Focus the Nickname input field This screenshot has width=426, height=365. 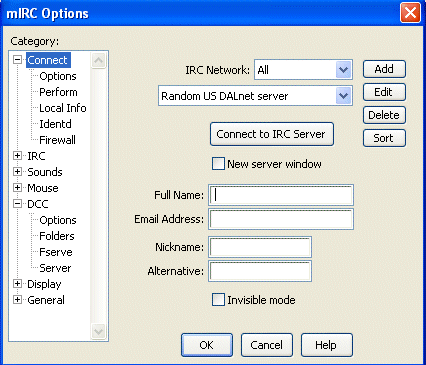point(260,247)
